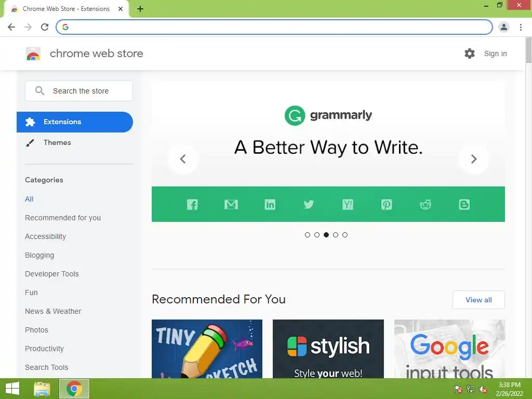Click the Blogger icon in banner

coord(464,205)
